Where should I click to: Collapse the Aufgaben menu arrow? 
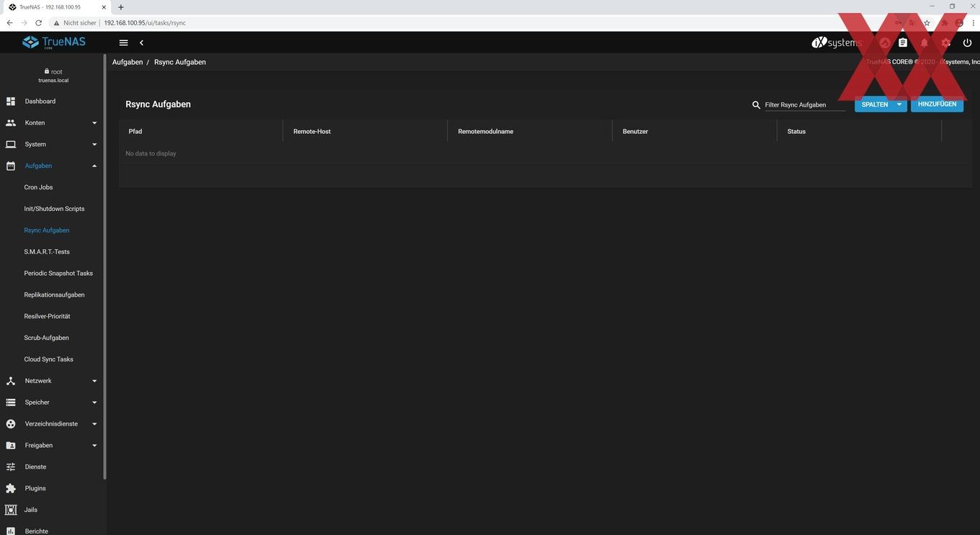(x=94, y=166)
